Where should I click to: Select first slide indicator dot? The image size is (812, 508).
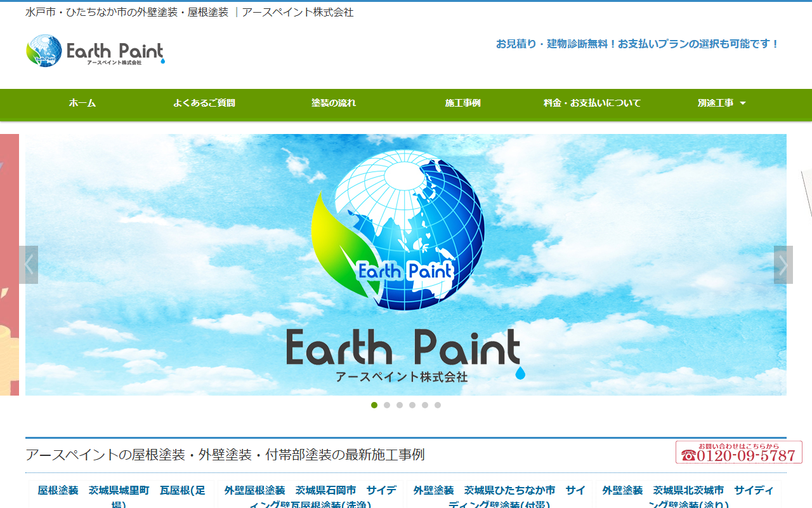tap(374, 405)
